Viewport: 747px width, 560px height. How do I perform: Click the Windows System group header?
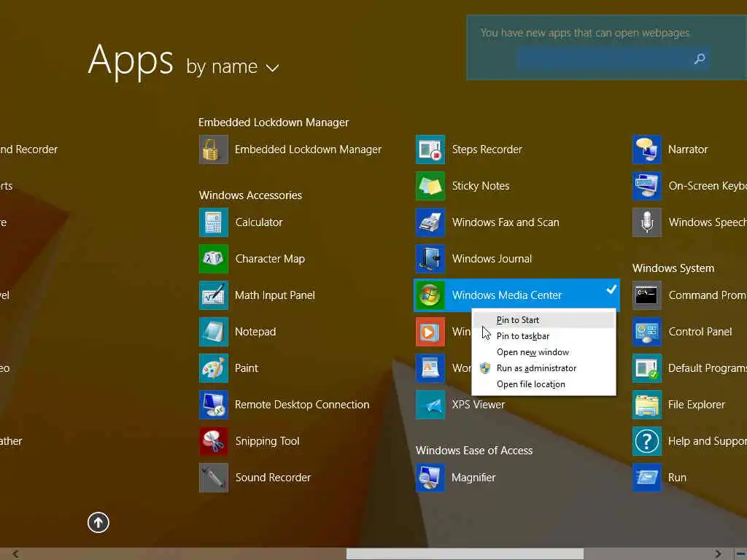click(x=673, y=268)
